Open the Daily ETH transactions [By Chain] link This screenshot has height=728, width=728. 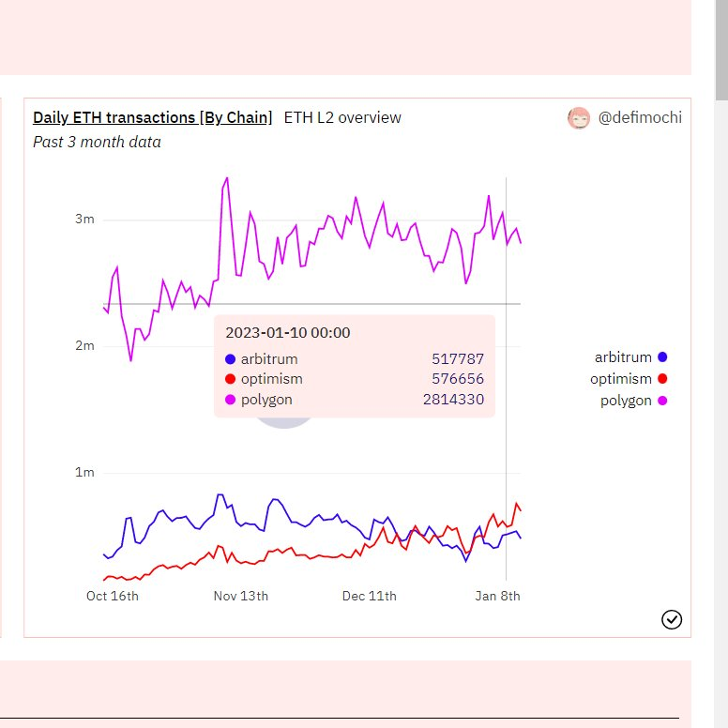click(x=152, y=117)
